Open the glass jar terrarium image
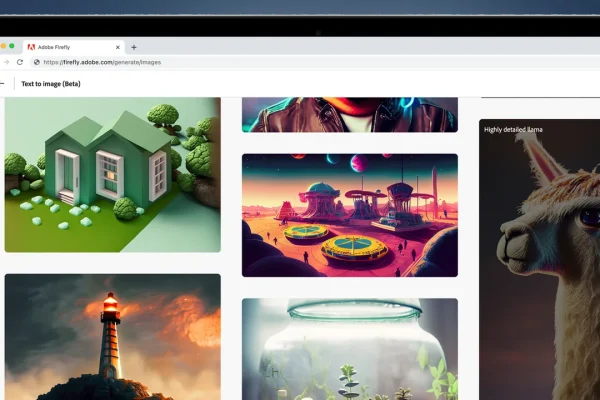 (x=349, y=348)
